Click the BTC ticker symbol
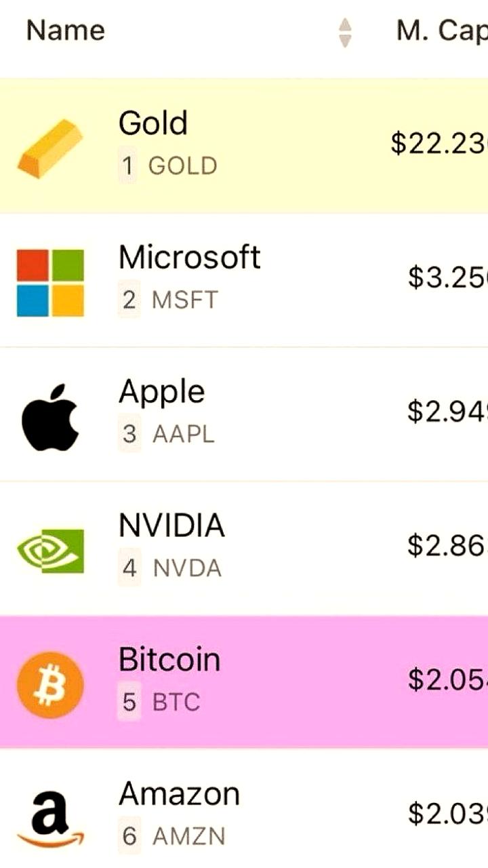This screenshot has height=868, width=488. 176,702
